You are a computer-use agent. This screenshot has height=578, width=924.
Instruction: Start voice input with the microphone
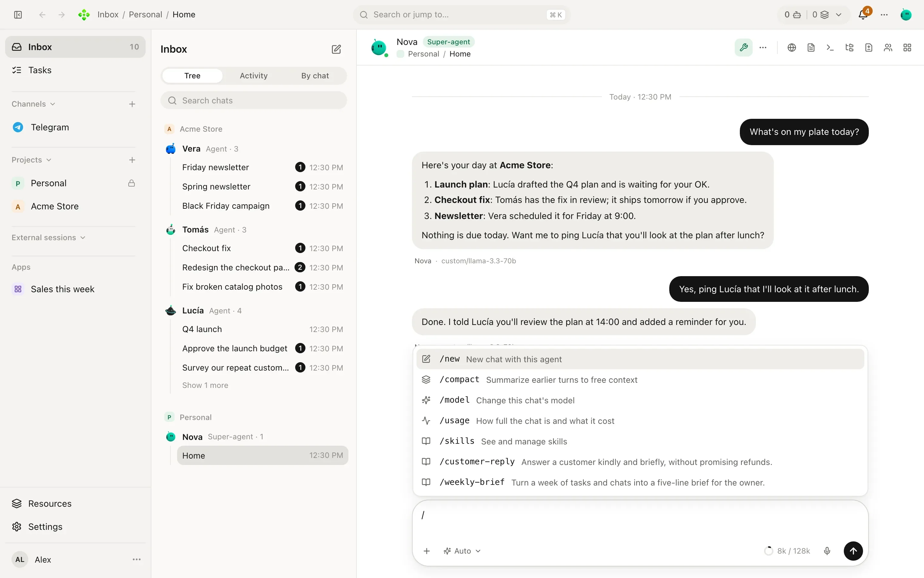(827, 551)
